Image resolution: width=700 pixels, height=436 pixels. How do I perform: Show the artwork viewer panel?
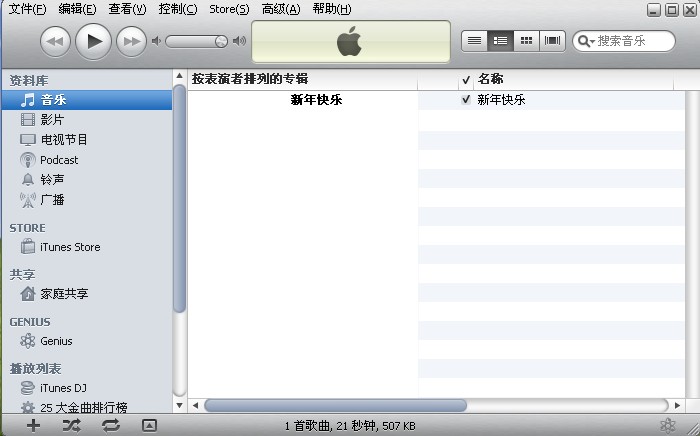pos(149,425)
